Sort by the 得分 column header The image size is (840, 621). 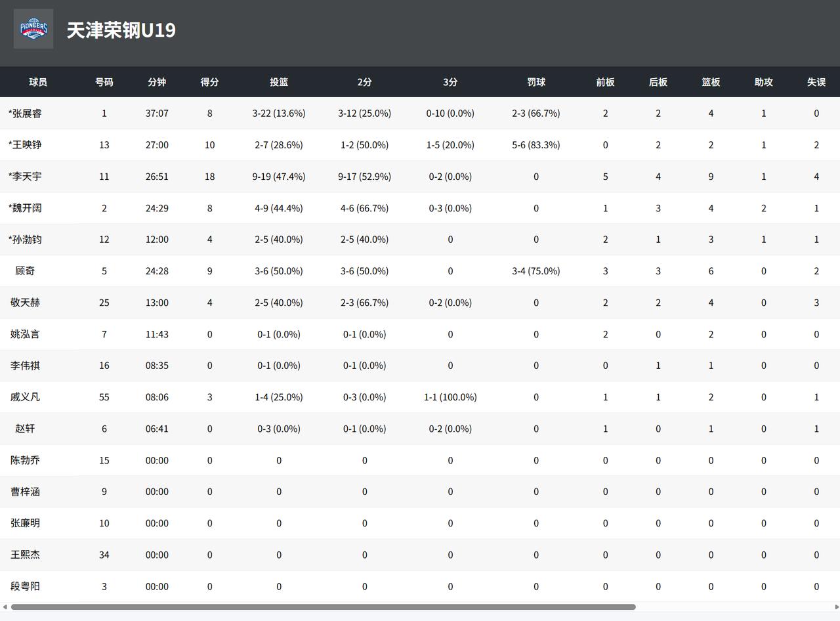(209, 82)
